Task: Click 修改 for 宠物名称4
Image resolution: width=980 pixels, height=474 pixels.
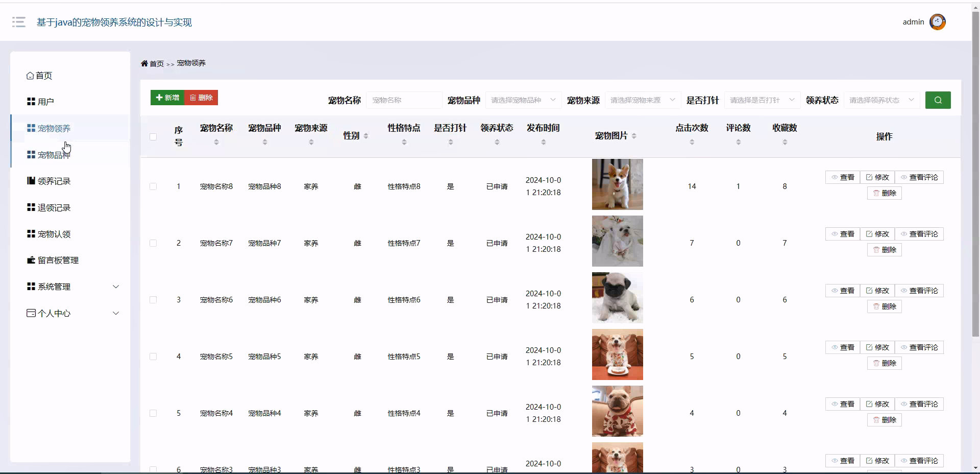Action: [x=877, y=404]
